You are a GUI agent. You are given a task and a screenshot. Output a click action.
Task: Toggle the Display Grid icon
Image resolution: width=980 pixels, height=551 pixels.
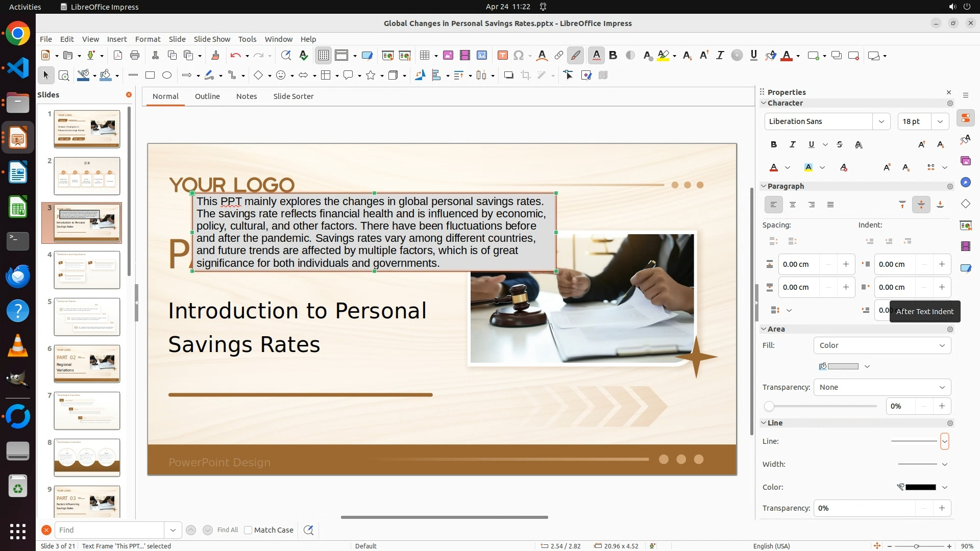coord(324,56)
